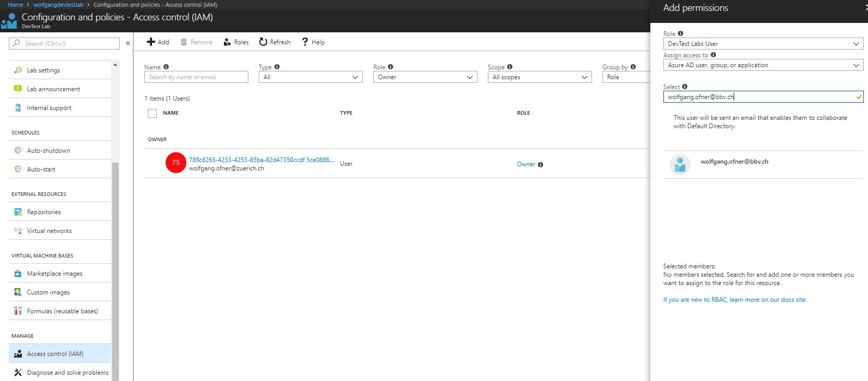The image size is (868, 381).
Task: Click the Add plus icon in toolbar
Action: point(150,42)
